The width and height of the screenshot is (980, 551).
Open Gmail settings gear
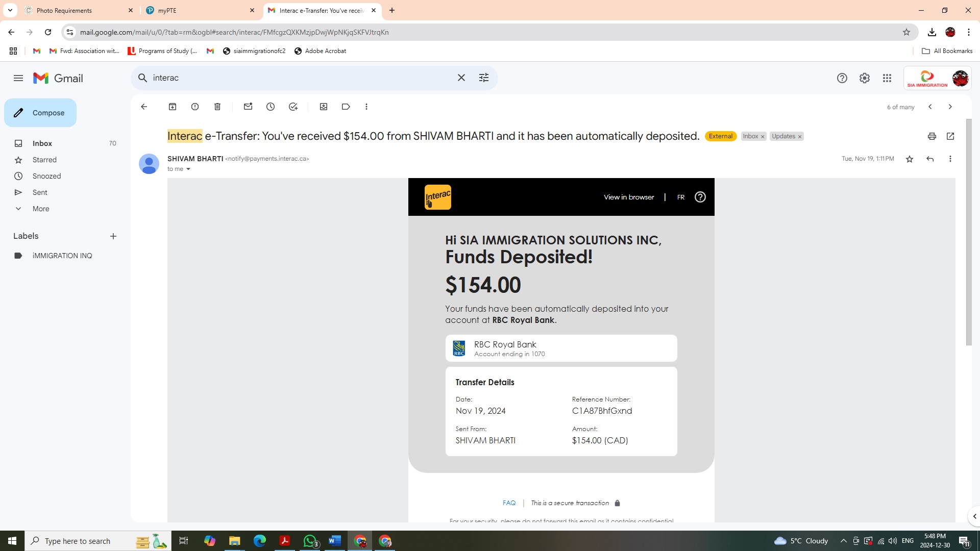(x=865, y=78)
